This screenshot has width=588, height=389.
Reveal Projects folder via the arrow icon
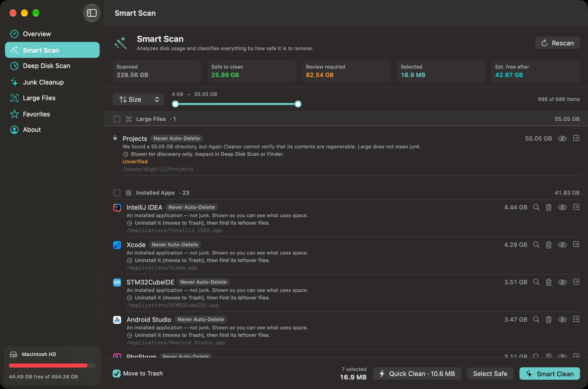point(576,138)
